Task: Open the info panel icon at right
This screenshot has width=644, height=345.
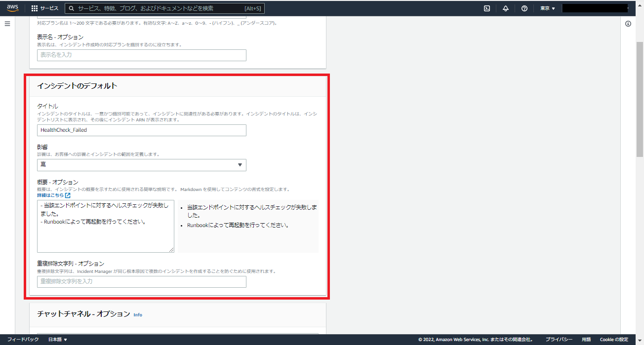Action: pos(628,24)
